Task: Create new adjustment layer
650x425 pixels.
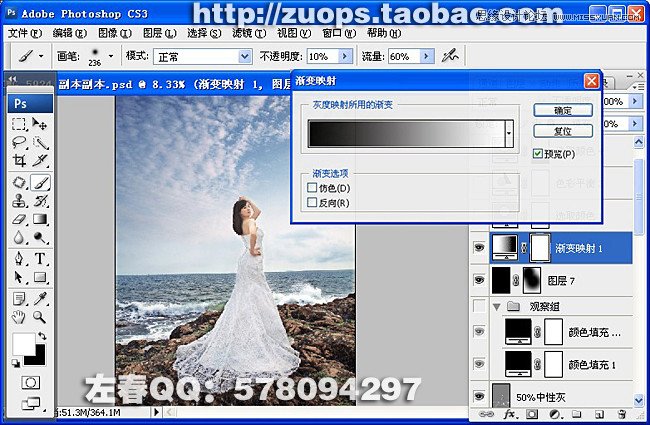Action: 555,414
